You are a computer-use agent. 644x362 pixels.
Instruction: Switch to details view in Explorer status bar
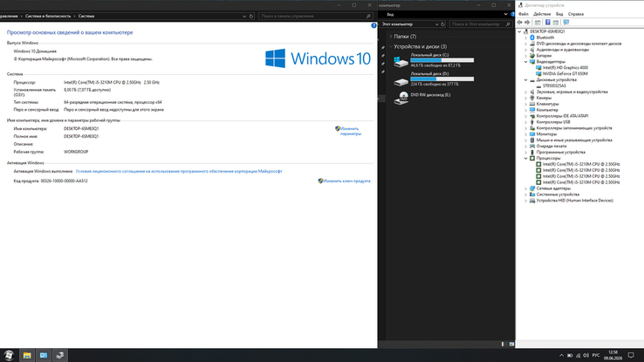tap(503, 344)
